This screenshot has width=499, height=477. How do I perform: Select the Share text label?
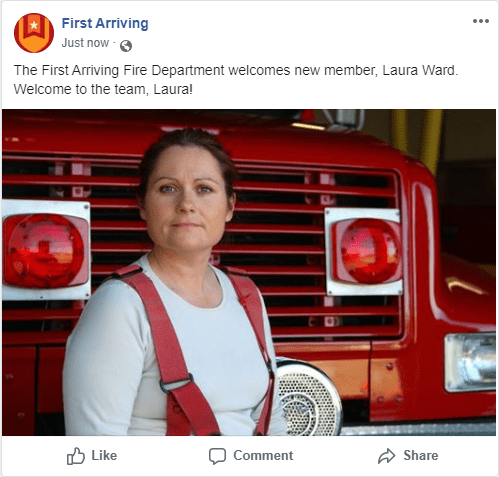click(421, 455)
